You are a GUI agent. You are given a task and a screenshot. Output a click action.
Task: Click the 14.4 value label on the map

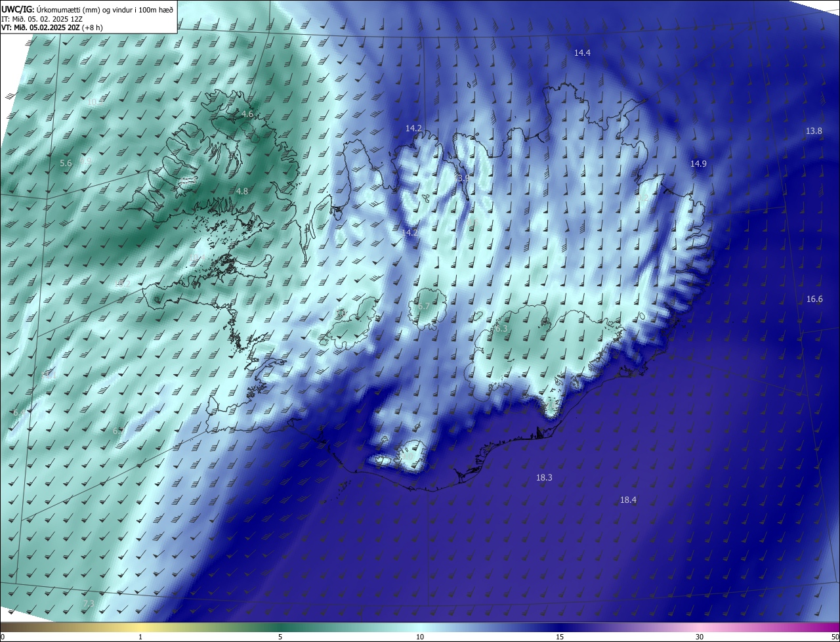(582, 53)
